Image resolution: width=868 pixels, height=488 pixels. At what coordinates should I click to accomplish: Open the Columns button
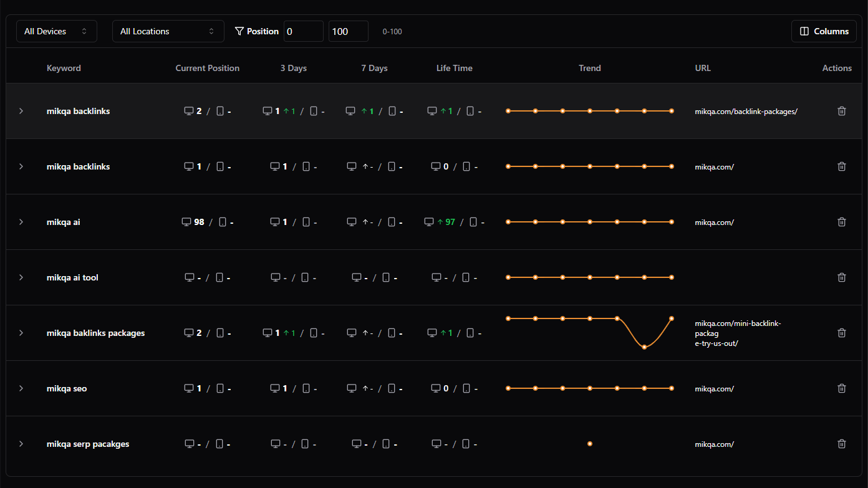[x=823, y=31]
